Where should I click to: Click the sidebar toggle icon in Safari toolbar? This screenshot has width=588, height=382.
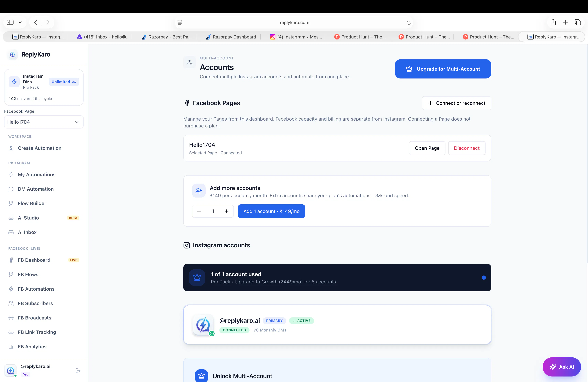click(x=10, y=23)
